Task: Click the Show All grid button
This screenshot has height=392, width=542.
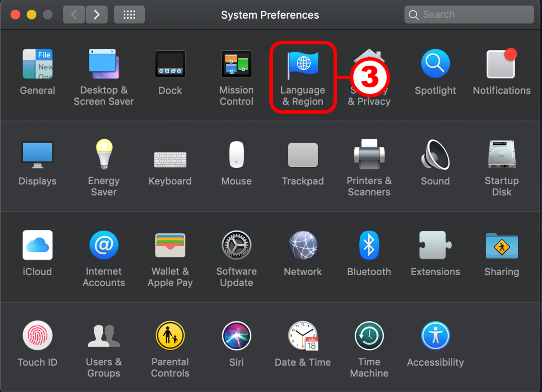Action: tap(129, 15)
